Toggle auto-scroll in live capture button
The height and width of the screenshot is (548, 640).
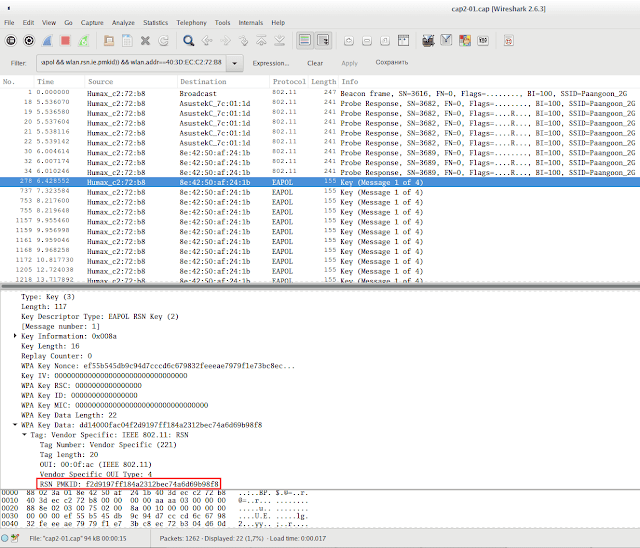(323, 40)
